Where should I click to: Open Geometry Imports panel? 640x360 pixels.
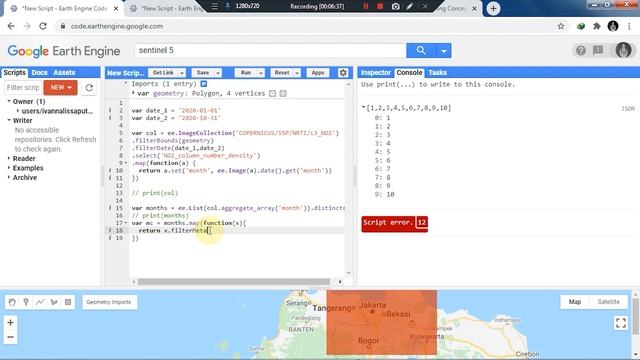109,302
